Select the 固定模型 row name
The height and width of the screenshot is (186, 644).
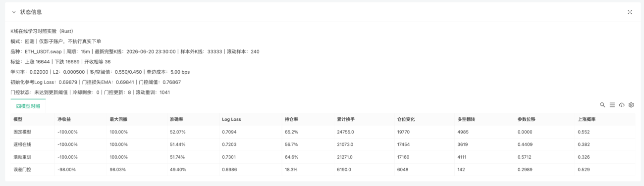[x=22, y=132]
